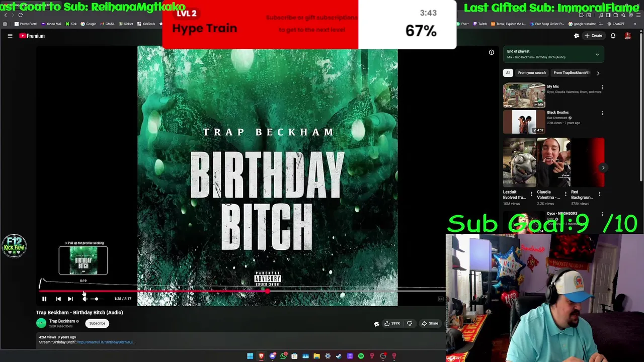
Task: Click the red progress scrubber handle
Action: (x=267, y=291)
